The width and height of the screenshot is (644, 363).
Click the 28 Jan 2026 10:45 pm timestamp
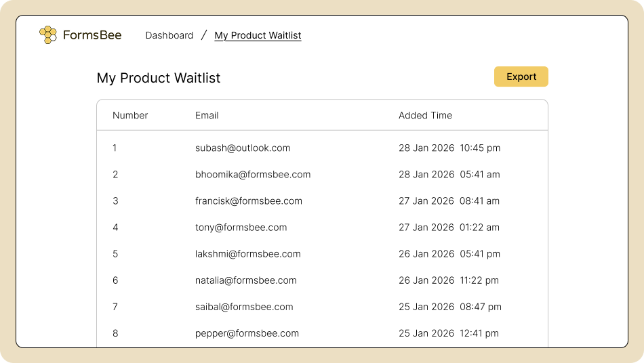[449, 148]
